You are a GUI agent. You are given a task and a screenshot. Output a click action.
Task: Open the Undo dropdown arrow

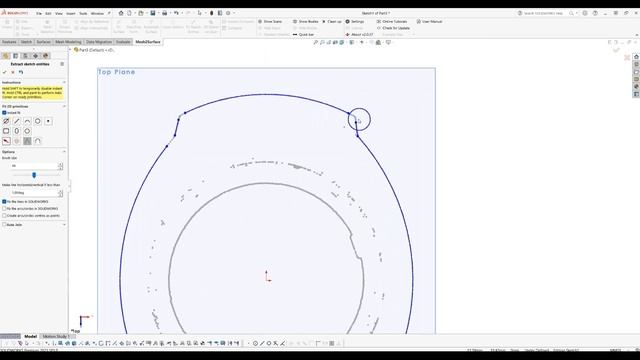(x=181, y=13)
